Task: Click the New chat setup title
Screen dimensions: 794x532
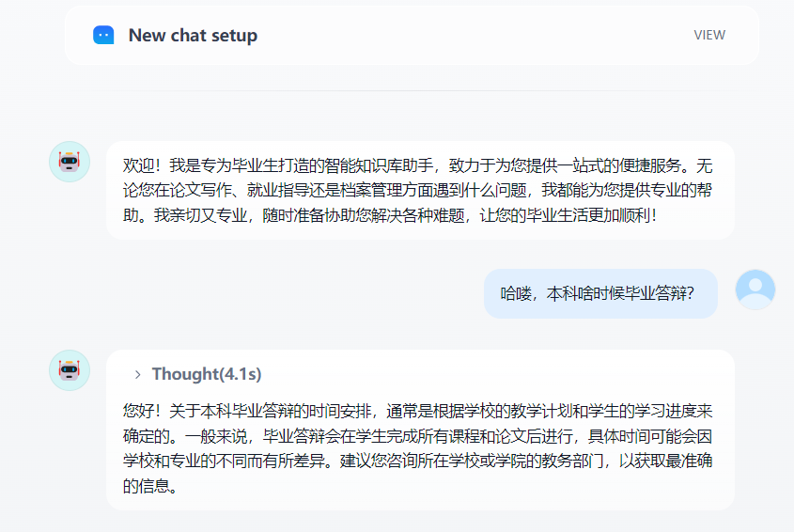Action: click(193, 36)
